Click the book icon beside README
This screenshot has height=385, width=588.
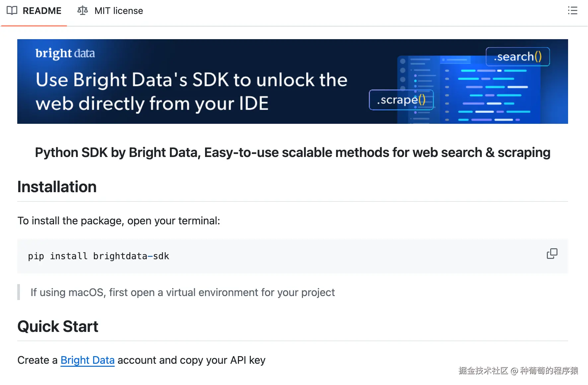tap(12, 11)
